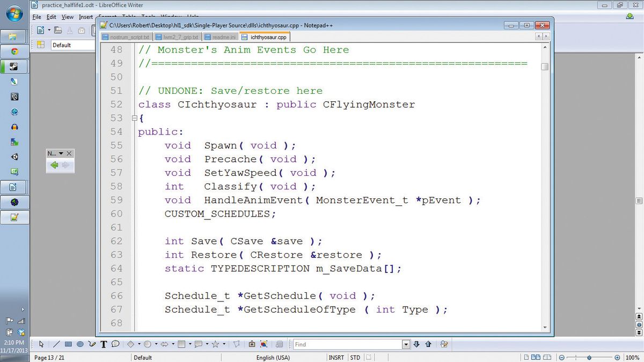This screenshot has height=362, width=644.
Task: Open Styles and Formatting icon
Action: (x=41, y=45)
